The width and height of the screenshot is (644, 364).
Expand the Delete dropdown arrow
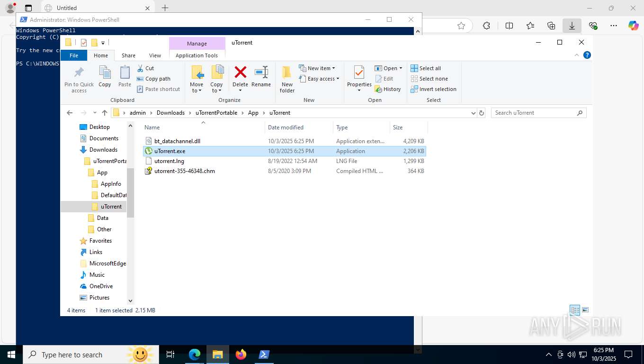(x=240, y=91)
